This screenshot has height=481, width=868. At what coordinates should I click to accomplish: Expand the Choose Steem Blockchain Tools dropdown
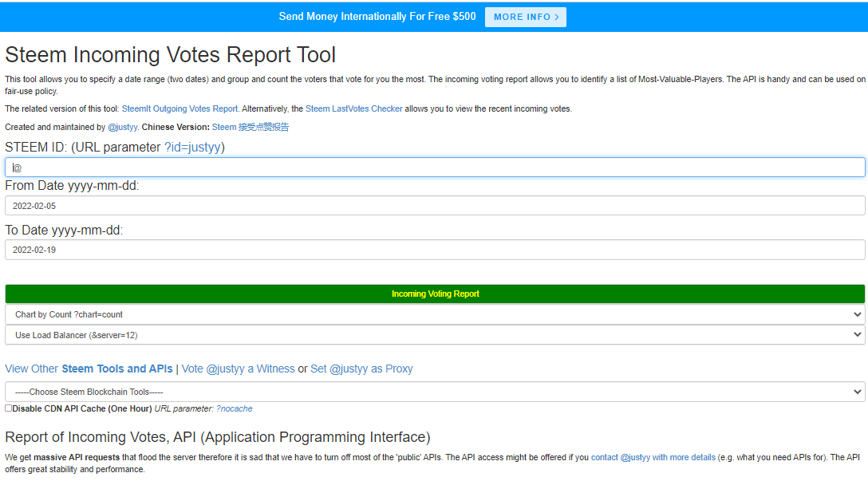tap(435, 392)
